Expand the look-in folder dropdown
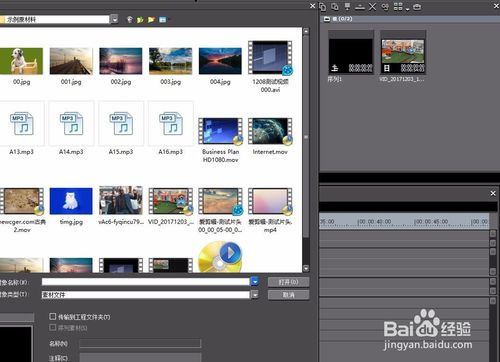Screen dimensions: 500x362 [114, 19]
